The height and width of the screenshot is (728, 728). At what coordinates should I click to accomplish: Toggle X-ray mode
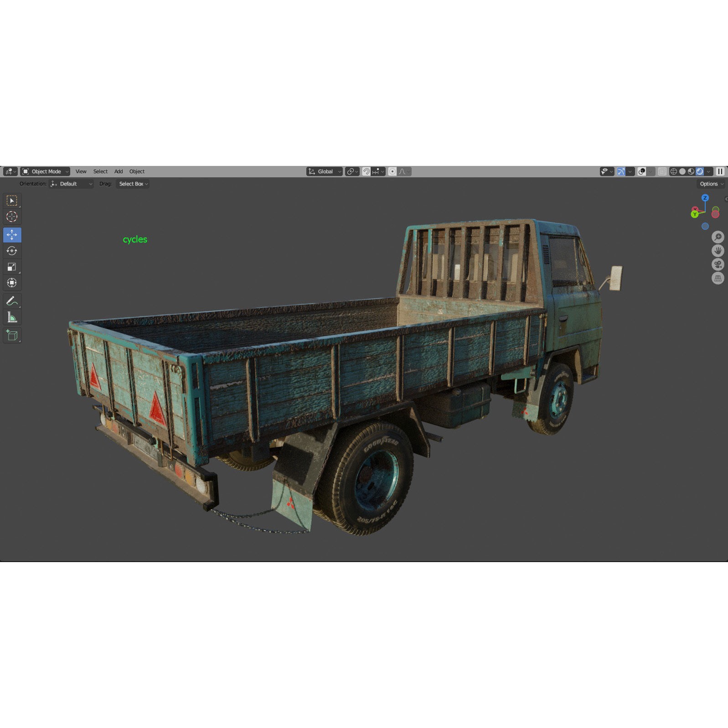[x=662, y=171]
